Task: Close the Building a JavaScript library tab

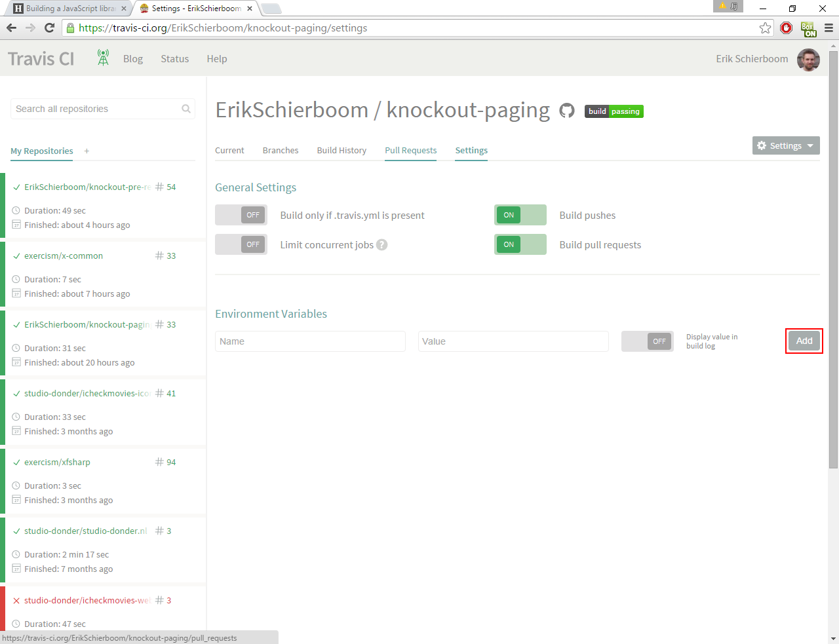Action: tap(123, 9)
